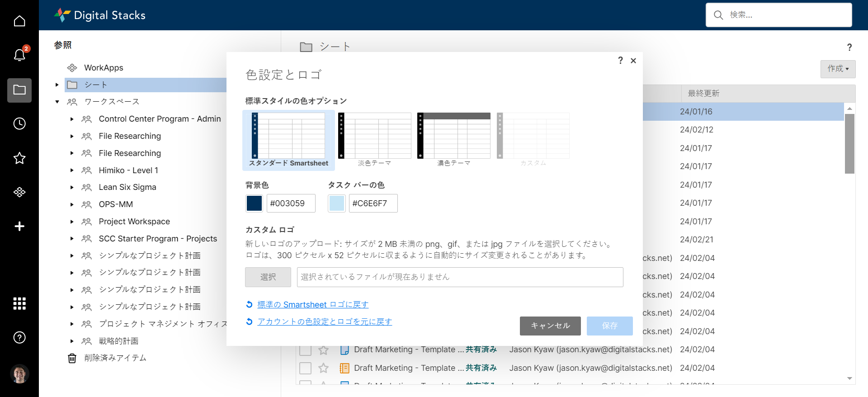Open WorkApps in the browse tree
This screenshot has width=868, height=397.
point(104,68)
